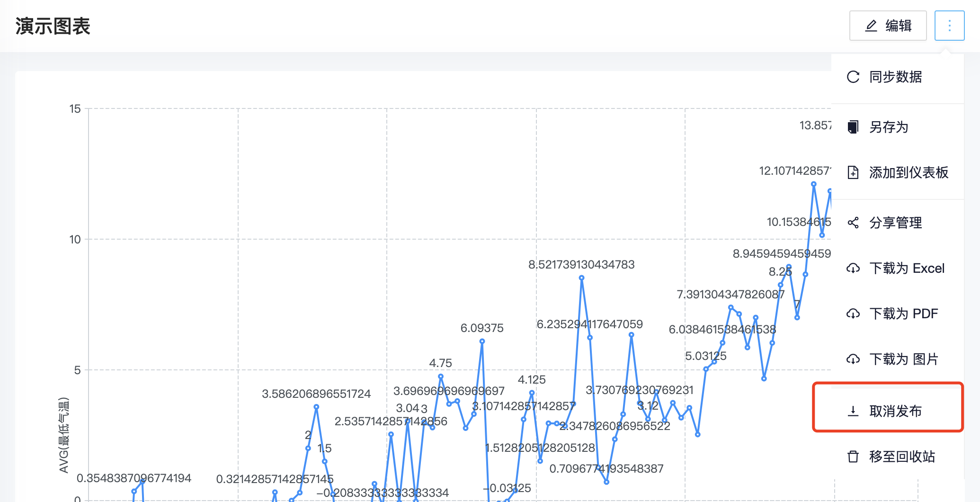Click the y-axis title AVG(最低气温)
This screenshot has height=502, width=980.
tap(63, 435)
